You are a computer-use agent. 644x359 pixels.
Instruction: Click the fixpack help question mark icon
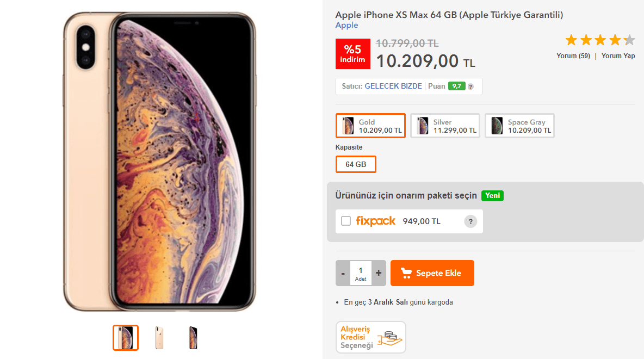click(470, 221)
